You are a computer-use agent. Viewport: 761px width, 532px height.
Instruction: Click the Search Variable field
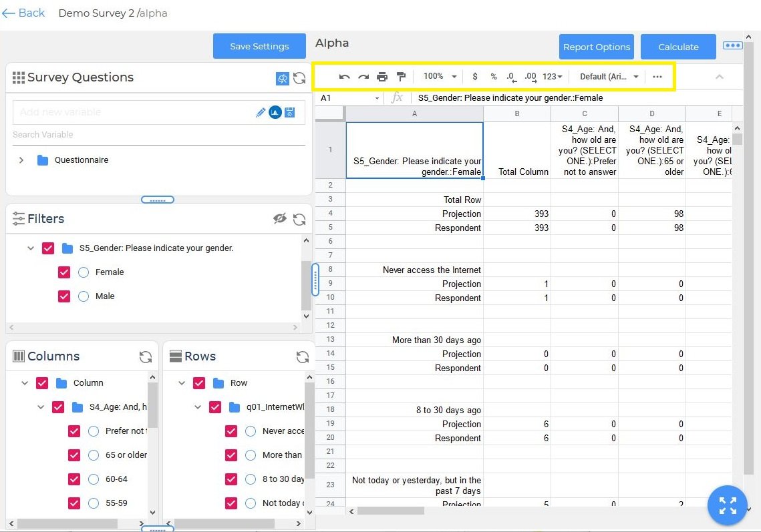click(x=159, y=135)
